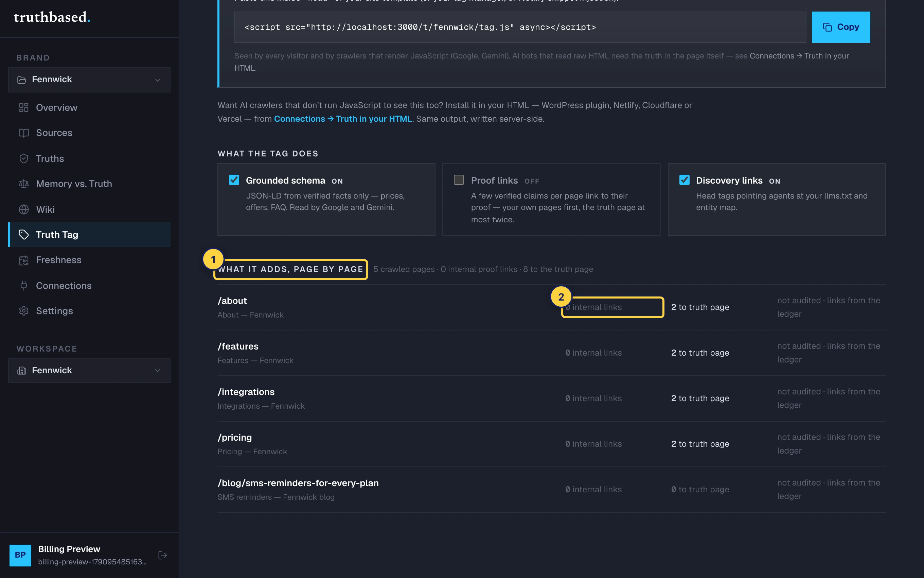924x578 pixels.
Task: Open Wiki in the sidebar
Action: pos(89,209)
